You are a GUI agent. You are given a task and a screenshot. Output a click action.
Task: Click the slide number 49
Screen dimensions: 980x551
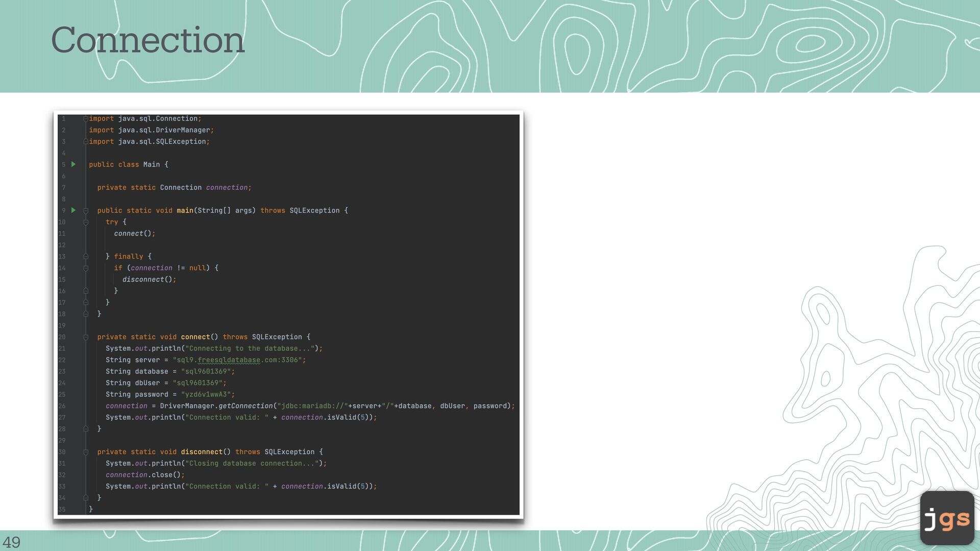[11, 542]
